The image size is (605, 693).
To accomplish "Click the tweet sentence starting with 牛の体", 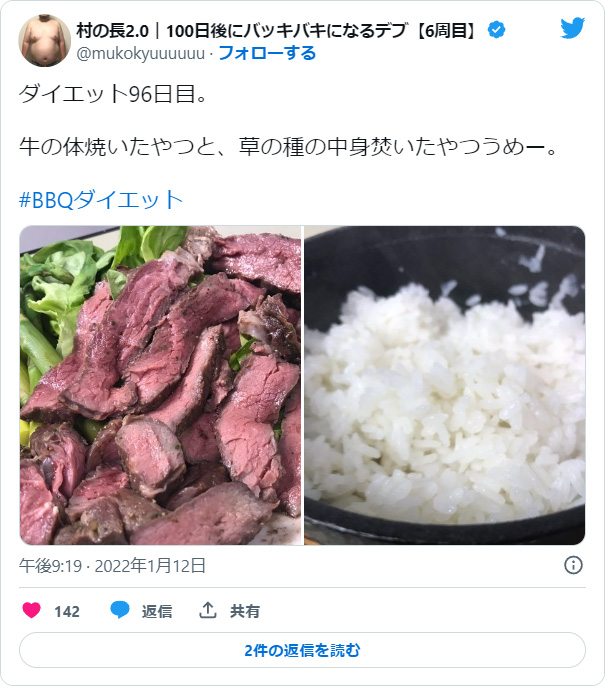I will pos(288,147).
